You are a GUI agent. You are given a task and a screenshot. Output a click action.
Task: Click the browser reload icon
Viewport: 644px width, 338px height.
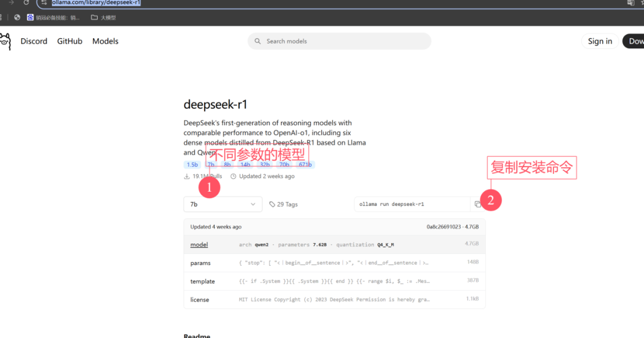tap(26, 2)
